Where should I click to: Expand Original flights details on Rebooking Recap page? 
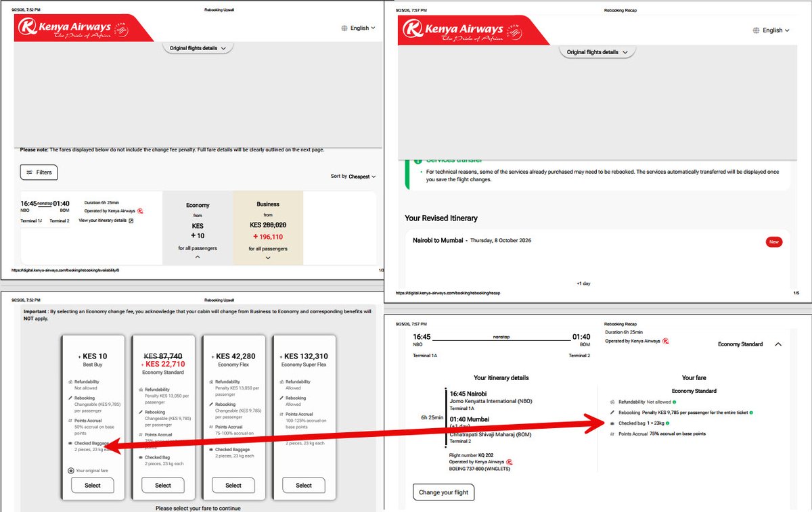[597, 52]
